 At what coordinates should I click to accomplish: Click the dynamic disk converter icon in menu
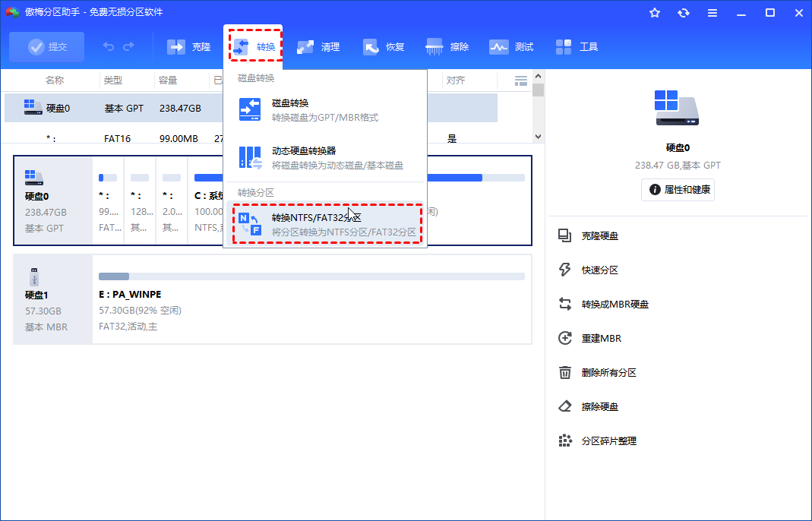pos(250,157)
